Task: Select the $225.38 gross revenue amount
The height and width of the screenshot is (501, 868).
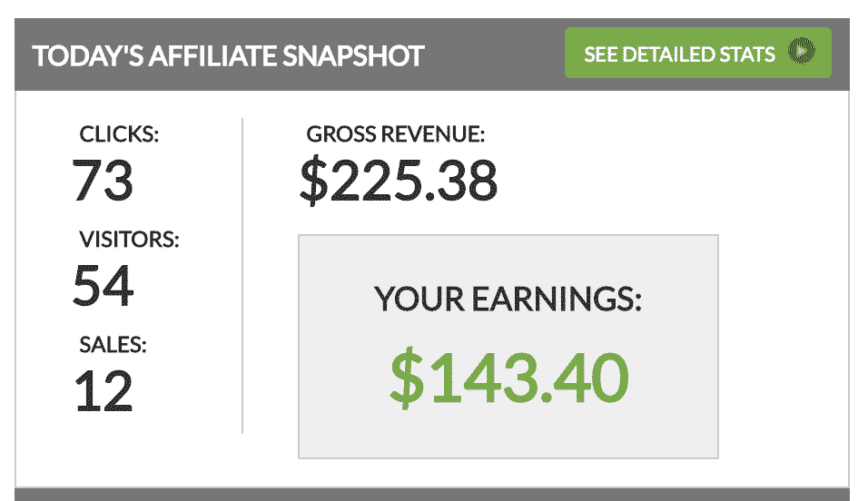Action: [x=399, y=181]
